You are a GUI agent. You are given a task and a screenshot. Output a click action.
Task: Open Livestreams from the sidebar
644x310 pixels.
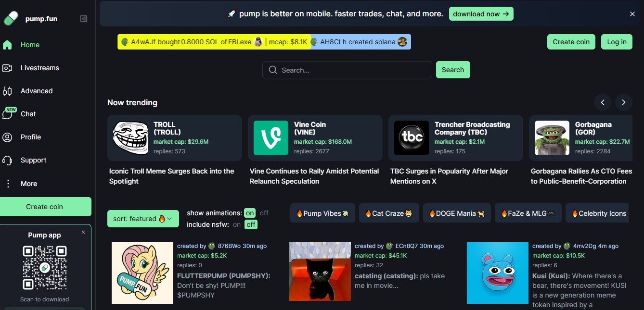[x=40, y=68]
